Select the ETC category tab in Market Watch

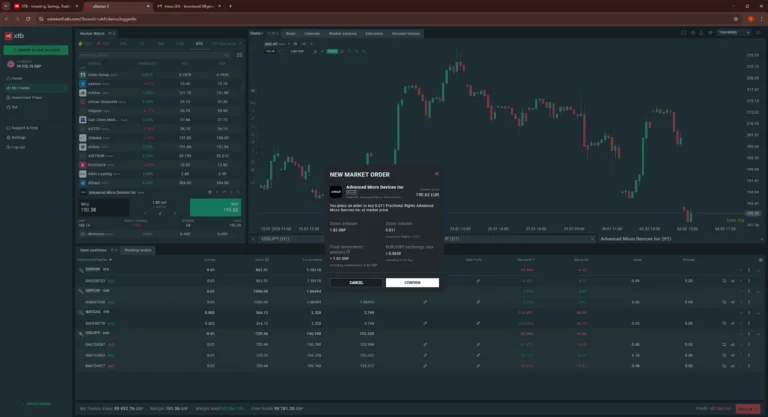199,44
